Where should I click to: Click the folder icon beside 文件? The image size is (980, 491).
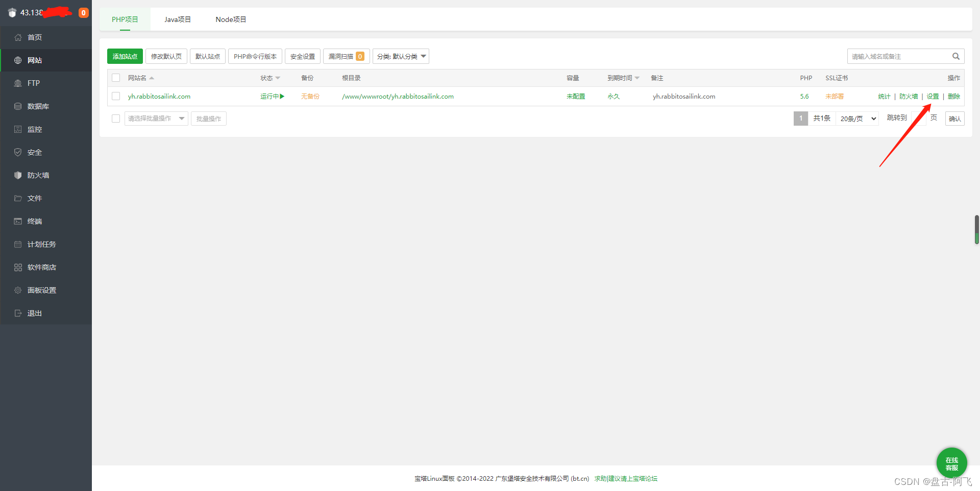(x=18, y=198)
